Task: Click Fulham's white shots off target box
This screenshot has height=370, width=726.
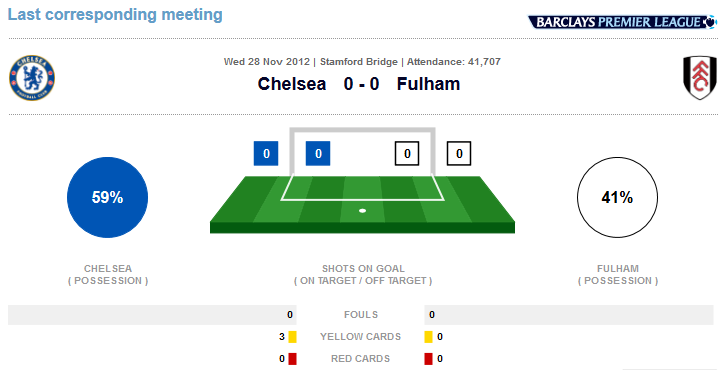Action: point(459,153)
